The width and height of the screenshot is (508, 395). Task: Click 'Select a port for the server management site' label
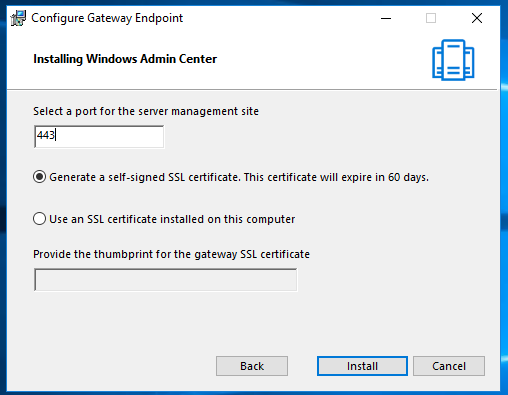click(146, 111)
